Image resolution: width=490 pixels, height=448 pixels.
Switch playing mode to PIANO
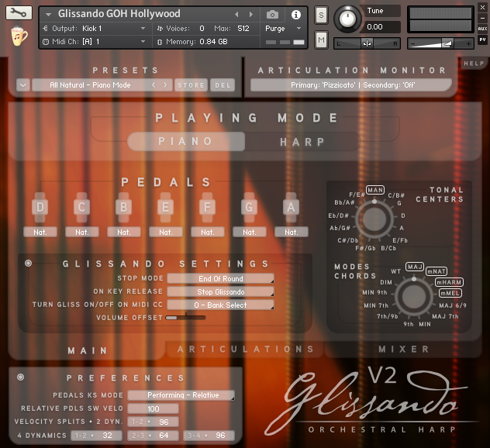[186, 142]
